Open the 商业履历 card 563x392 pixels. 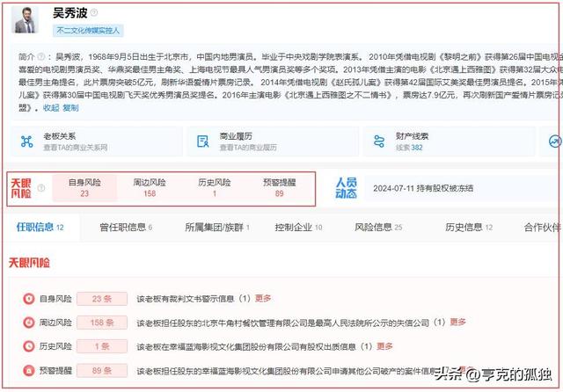point(273,142)
